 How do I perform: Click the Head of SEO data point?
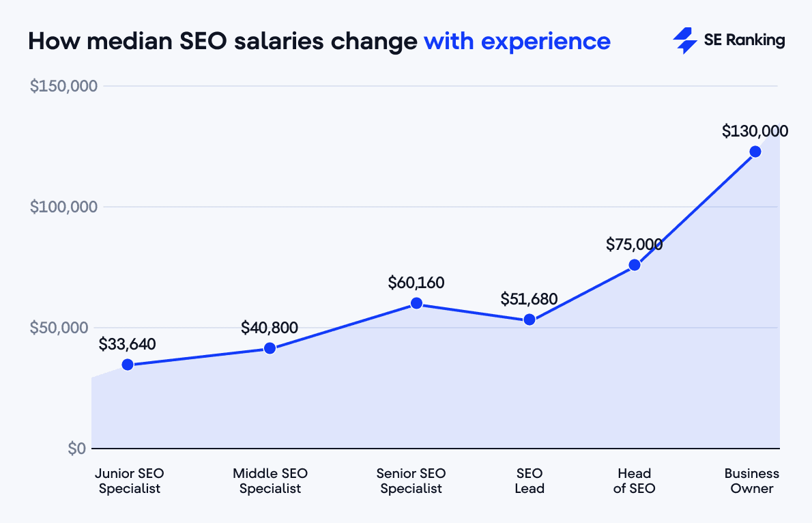pos(635,265)
